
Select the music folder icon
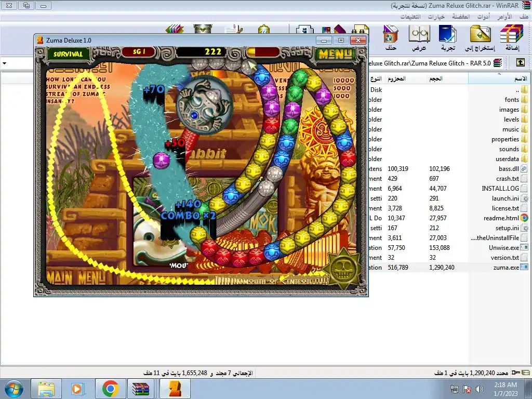[525, 129]
